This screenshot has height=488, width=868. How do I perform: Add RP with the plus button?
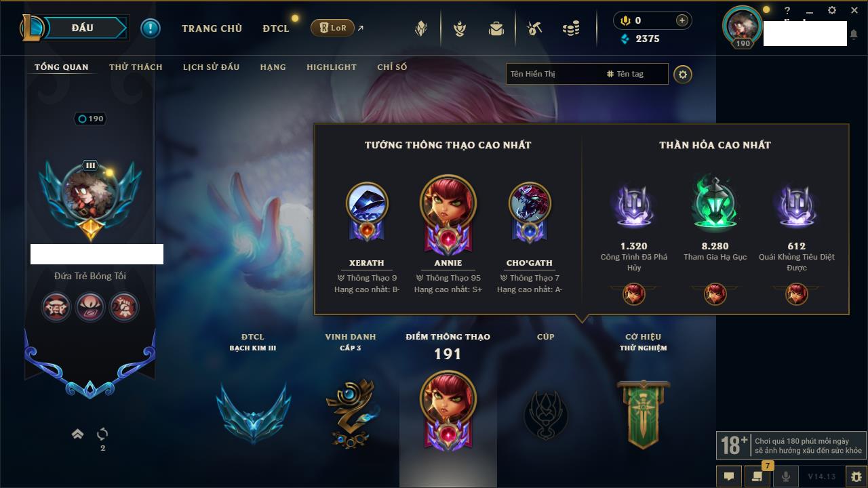coord(682,20)
